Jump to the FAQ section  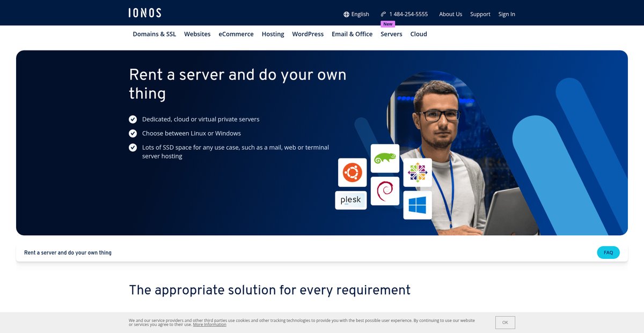coord(608,252)
